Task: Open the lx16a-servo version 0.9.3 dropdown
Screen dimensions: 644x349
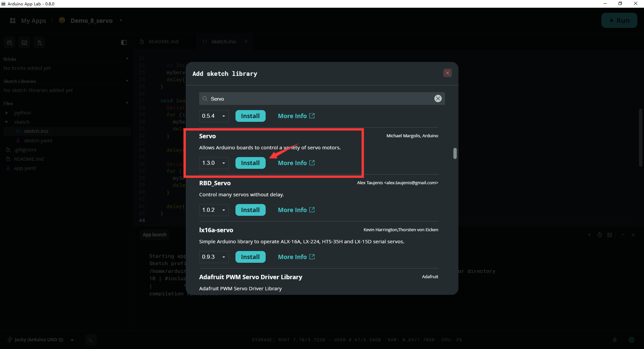Action: pos(214,257)
